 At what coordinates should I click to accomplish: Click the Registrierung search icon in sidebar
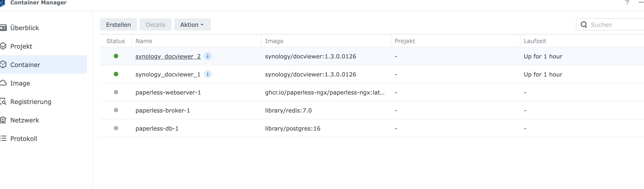3,102
